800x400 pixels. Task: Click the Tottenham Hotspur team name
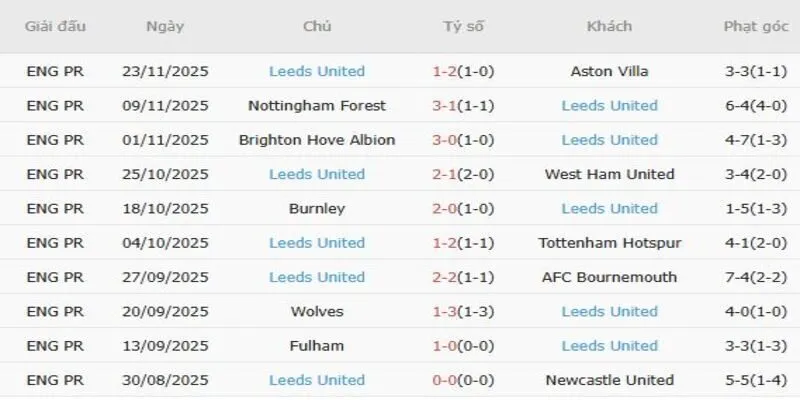(609, 243)
